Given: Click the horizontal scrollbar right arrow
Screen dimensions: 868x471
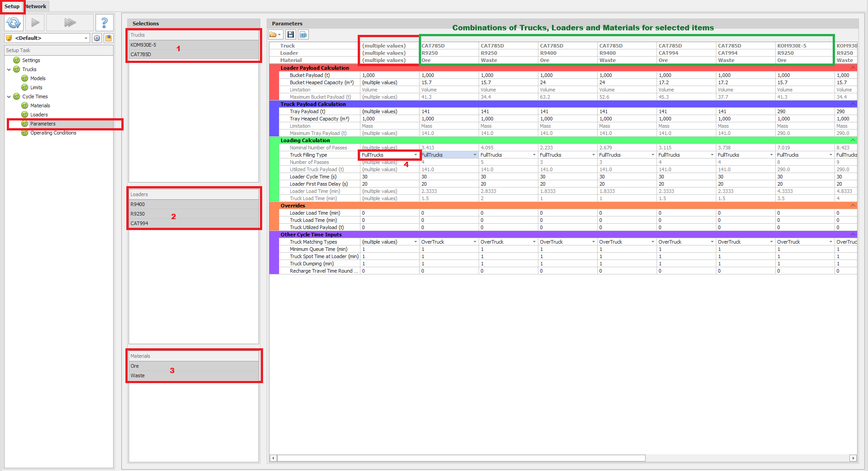Looking at the screenshot, I should (853, 458).
